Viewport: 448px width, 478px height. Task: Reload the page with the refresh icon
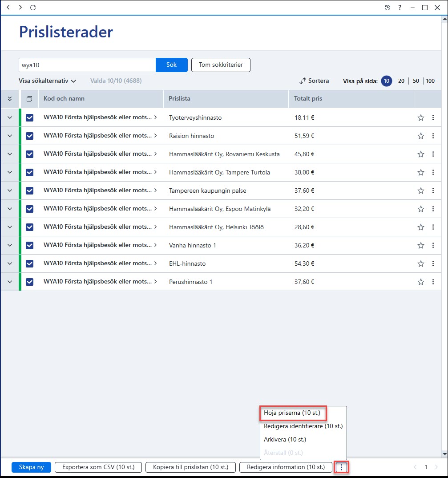[x=33, y=7]
